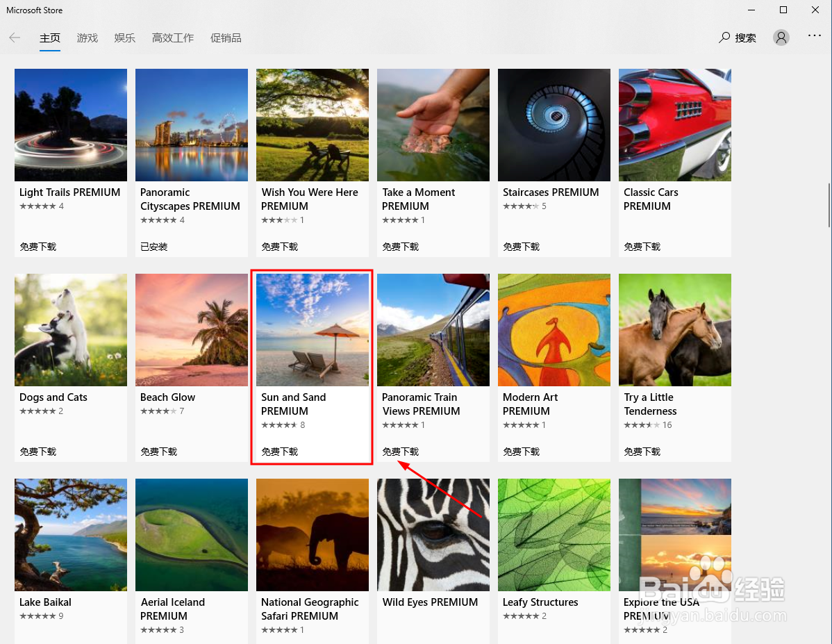Switch to the 娱乐 tab
Screen dimensions: 832x644
[x=124, y=38]
